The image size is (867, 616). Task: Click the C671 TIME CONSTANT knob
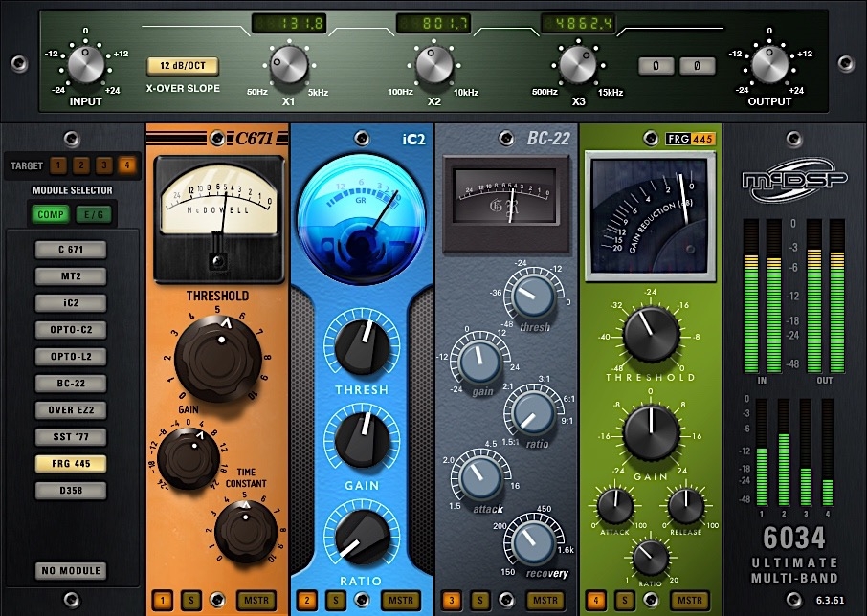(x=246, y=532)
